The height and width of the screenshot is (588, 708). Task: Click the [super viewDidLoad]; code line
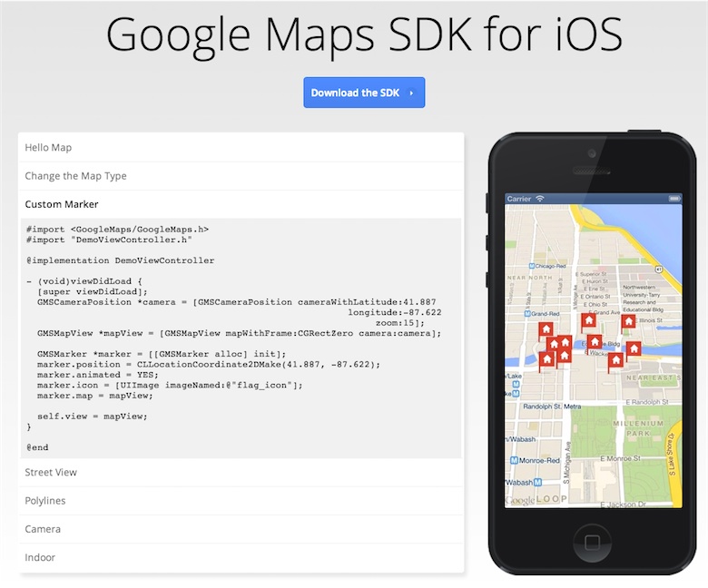pyautogui.click(x=92, y=291)
